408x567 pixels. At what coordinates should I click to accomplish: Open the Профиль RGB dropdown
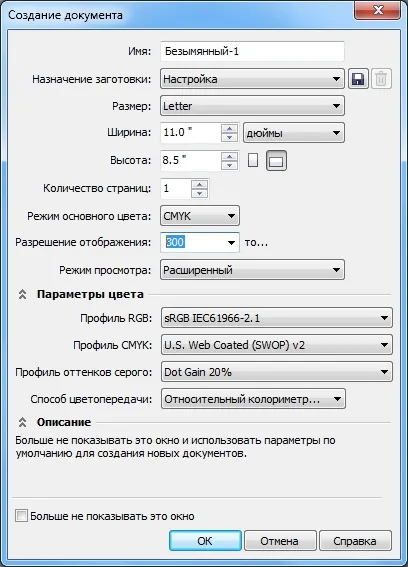point(277,318)
